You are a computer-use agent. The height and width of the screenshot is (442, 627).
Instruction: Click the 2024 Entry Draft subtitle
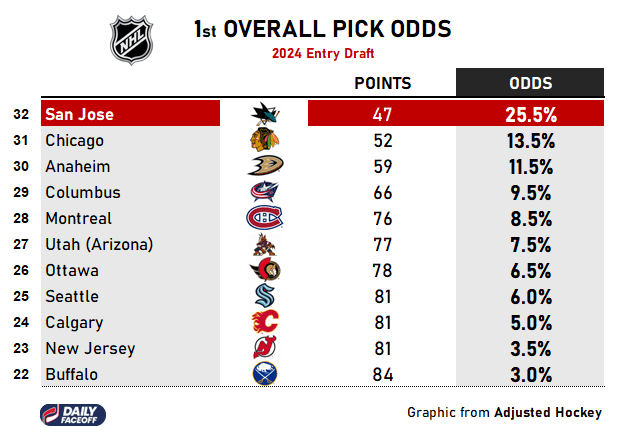tap(322, 53)
